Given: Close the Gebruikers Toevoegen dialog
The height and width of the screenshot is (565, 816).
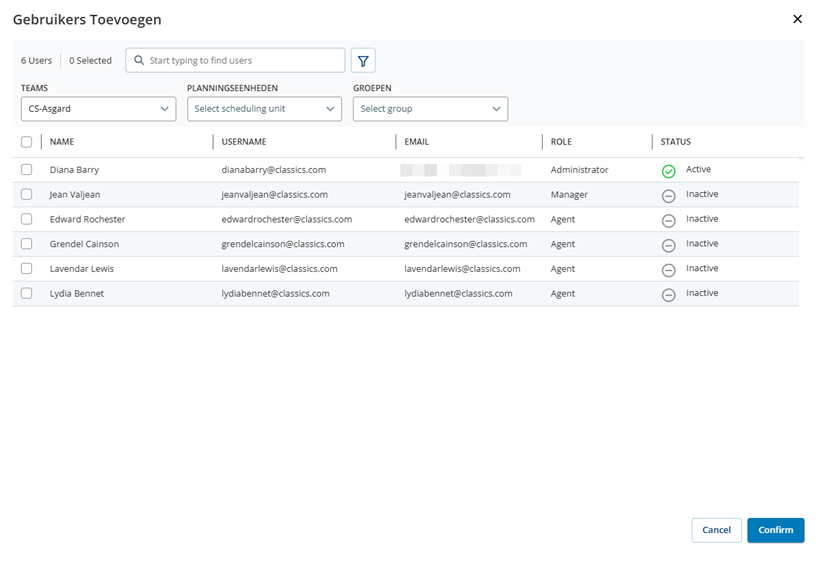Looking at the screenshot, I should point(797,19).
